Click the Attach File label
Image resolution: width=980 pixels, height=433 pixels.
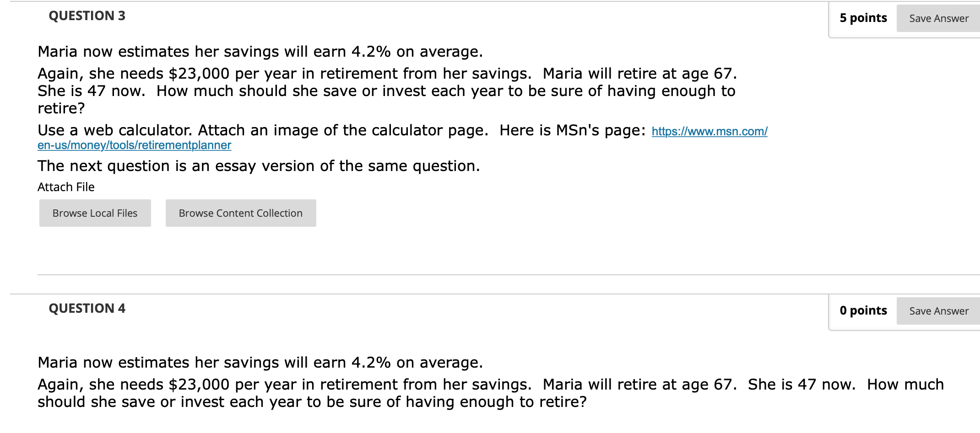coord(65,187)
